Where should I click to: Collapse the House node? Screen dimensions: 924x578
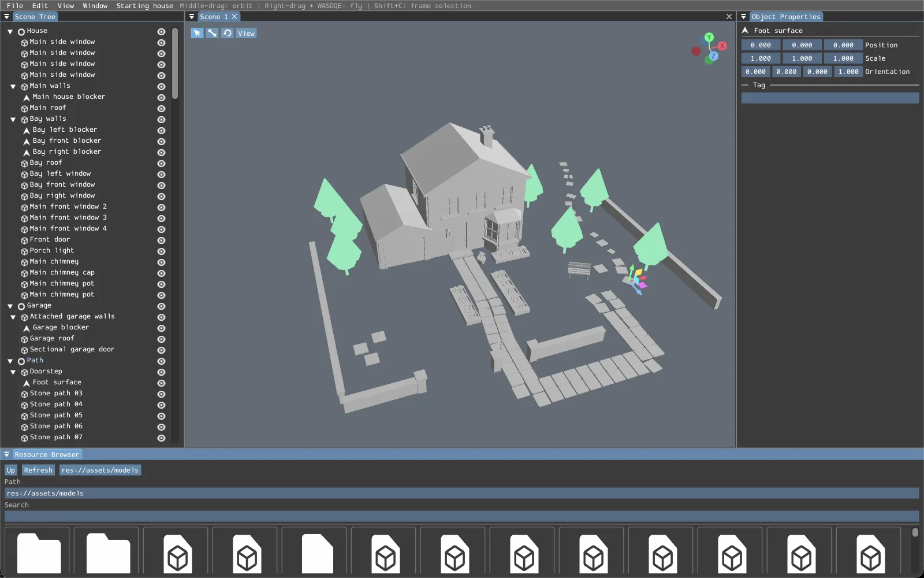click(10, 31)
